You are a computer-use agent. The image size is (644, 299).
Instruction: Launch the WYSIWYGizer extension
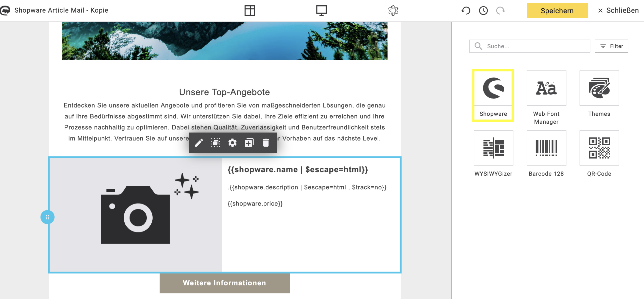(x=493, y=154)
